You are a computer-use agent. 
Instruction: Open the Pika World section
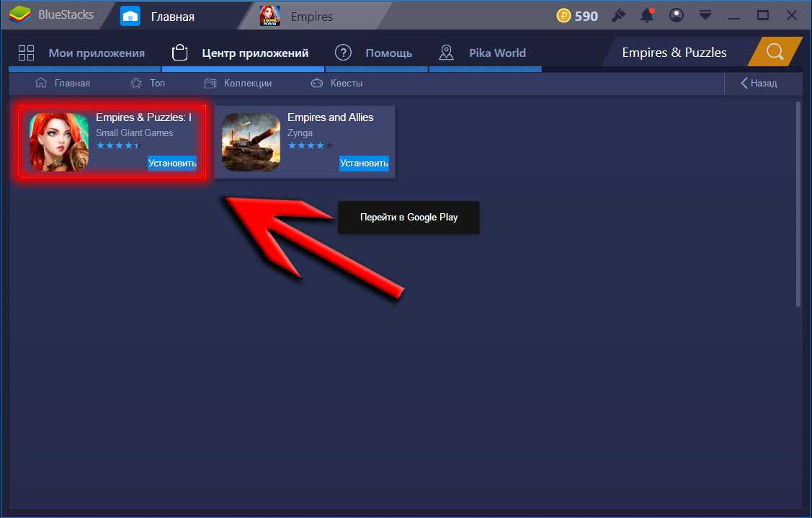(483, 53)
